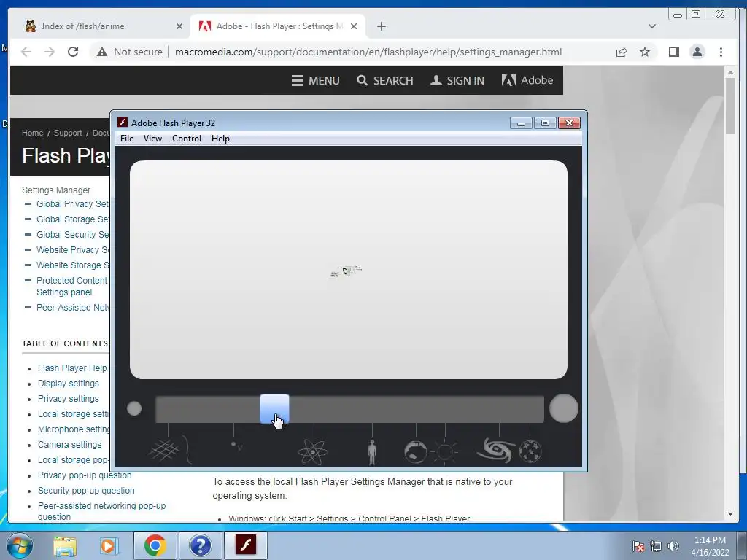Go back in Chrome

pos(26,52)
